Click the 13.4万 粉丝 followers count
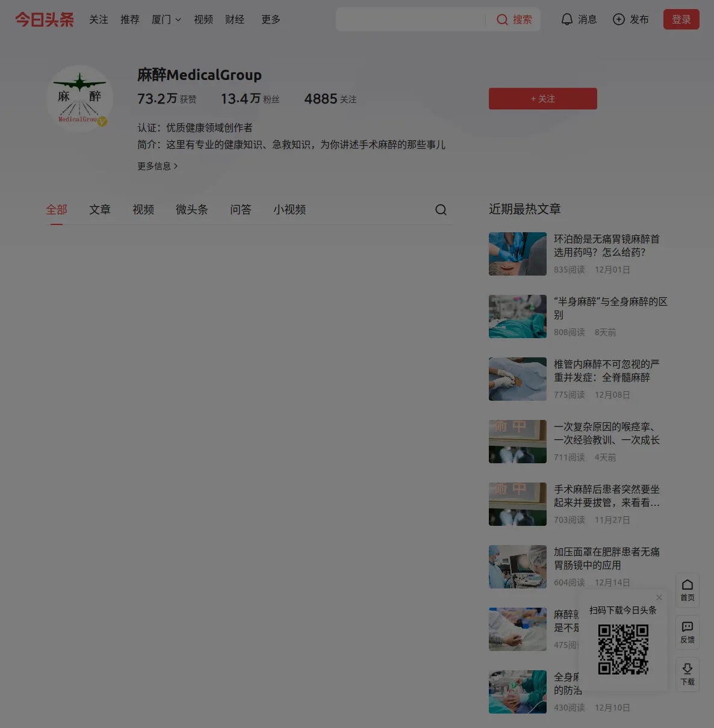The width and height of the screenshot is (714, 728). pyautogui.click(x=250, y=99)
